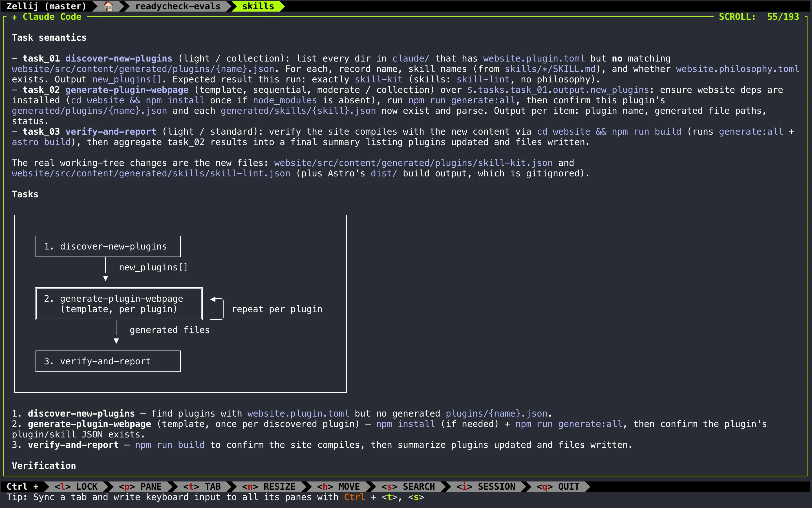
Task: Click the node_modules text in task_02
Action: click(x=285, y=100)
